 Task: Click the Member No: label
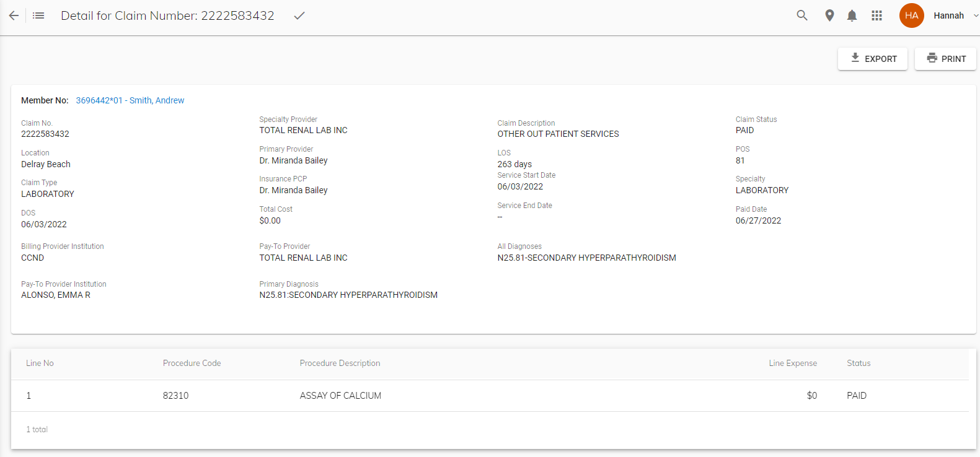pyautogui.click(x=45, y=100)
